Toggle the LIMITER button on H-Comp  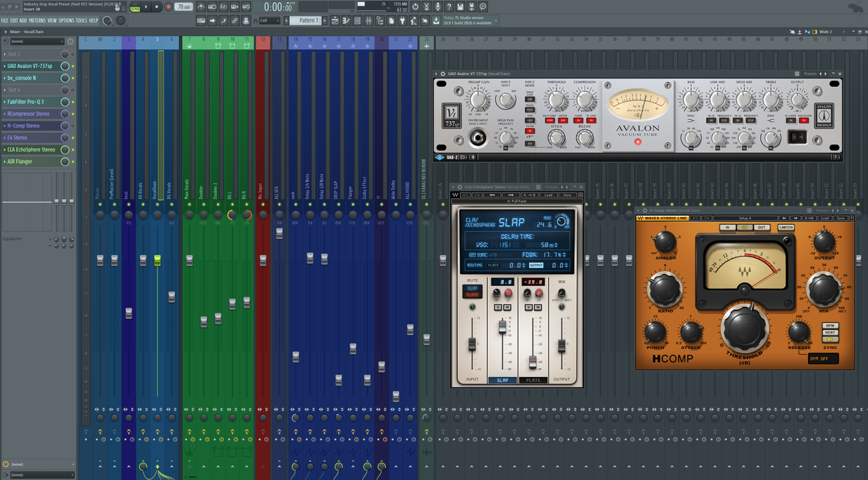[786, 228]
